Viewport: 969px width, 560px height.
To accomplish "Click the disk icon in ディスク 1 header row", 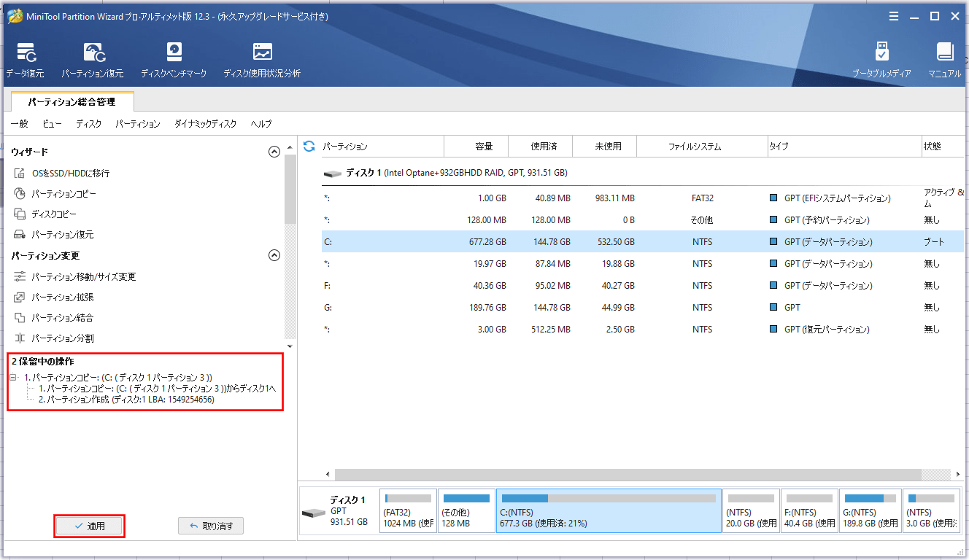I will (x=333, y=174).
